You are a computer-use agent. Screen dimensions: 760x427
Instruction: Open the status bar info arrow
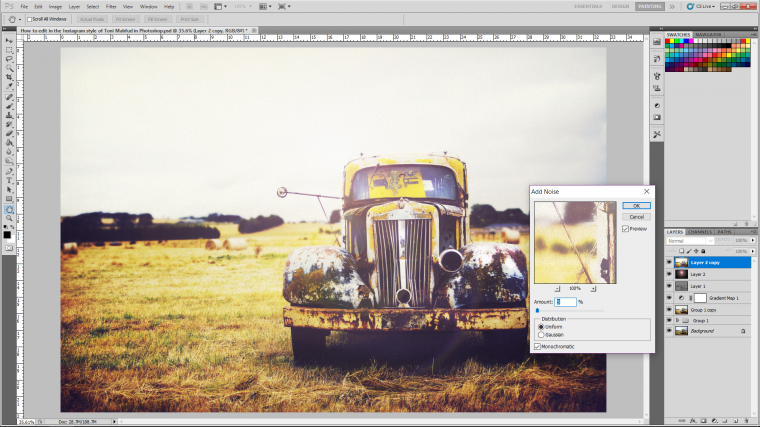114,422
